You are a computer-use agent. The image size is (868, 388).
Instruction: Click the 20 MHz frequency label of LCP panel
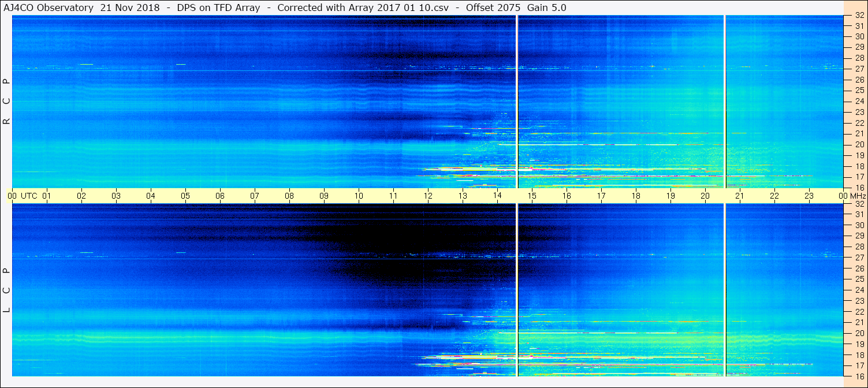(x=859, y=333)
